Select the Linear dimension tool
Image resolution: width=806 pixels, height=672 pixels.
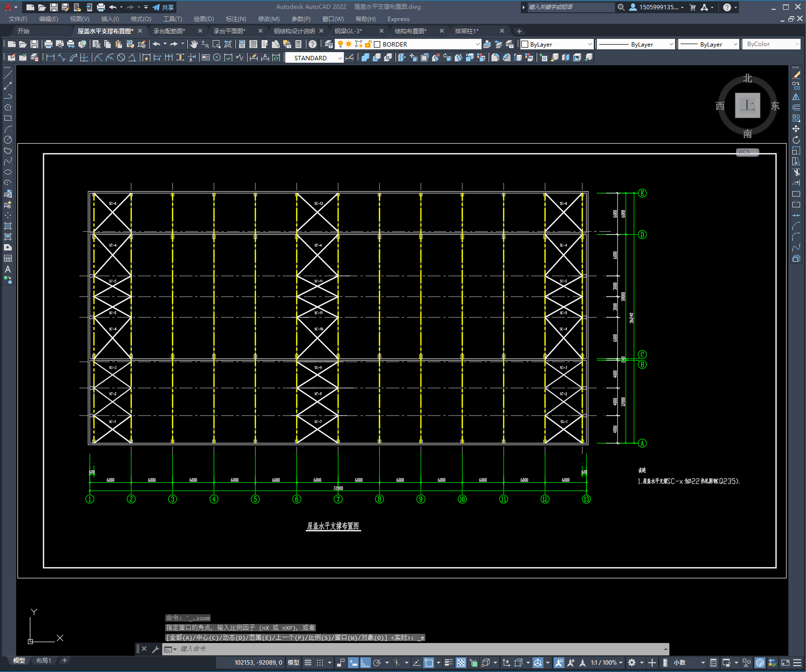pos(50,57)
